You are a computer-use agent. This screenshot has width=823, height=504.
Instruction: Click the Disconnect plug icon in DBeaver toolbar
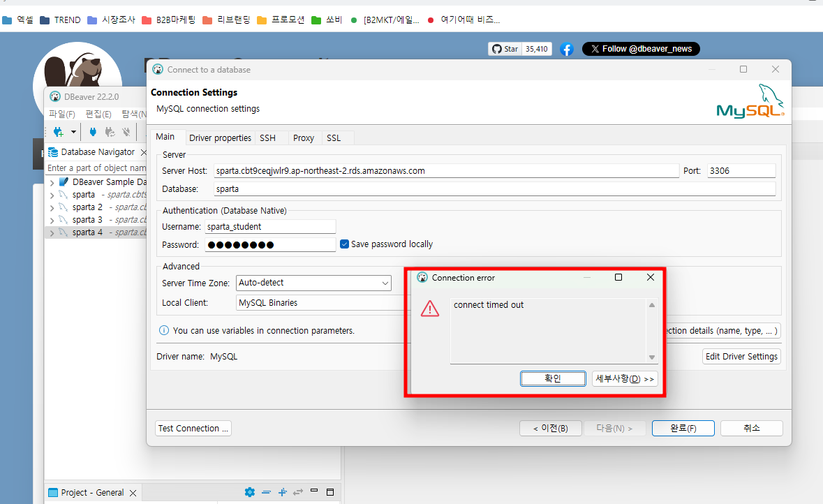click(x=126, y=133)
